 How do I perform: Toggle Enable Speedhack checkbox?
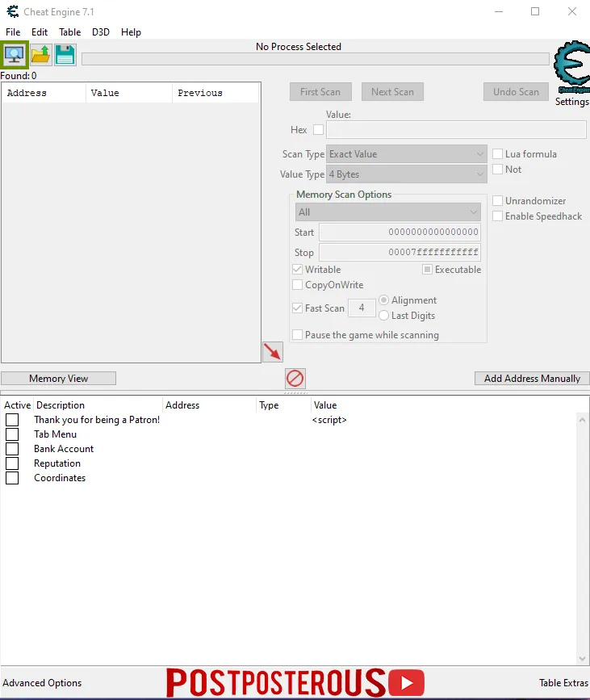coord(498,216)
